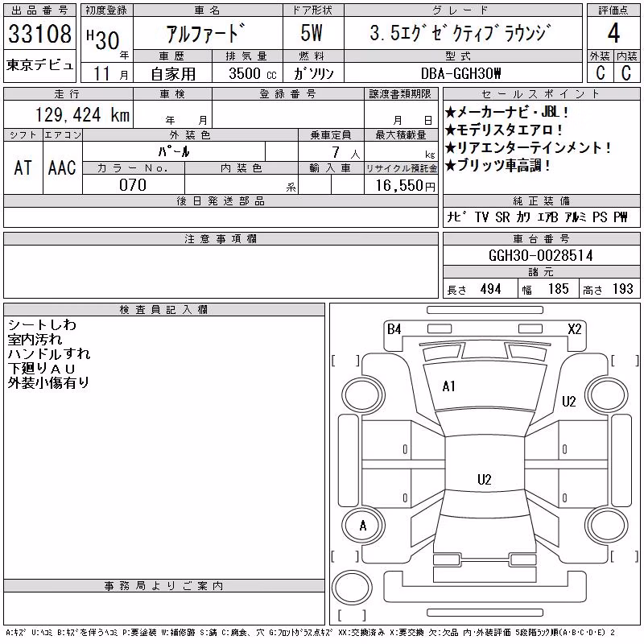Click the inspector note 下廻りAU
This screenshot has height=644, width=644.
[x=42, y=368]
